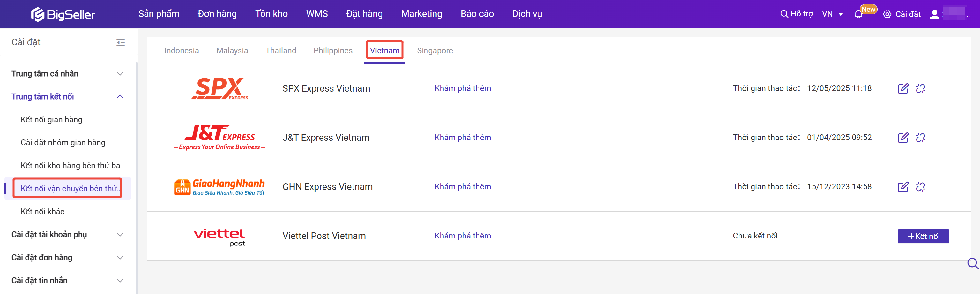Switch to the Thailand tab
The image size is (980, 294).
pos(280,51)
